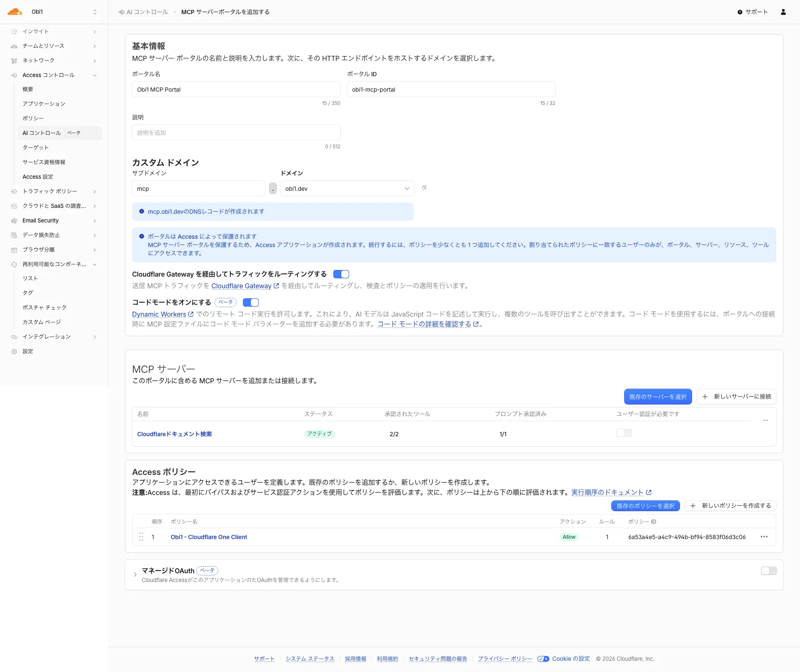The height and width of the screenshot is (672, 800).
Task: Click the 説明 description input field
Action: (x=236, y=133)
